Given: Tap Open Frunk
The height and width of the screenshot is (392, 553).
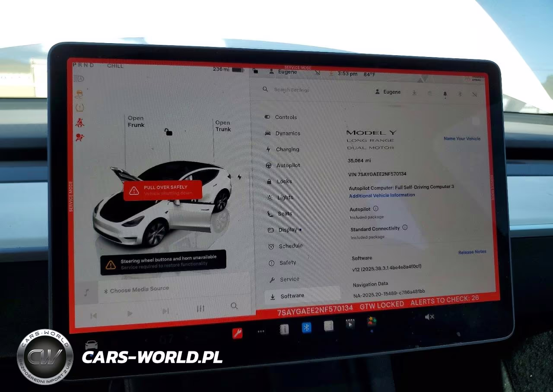Looking at the screenshot, I should 136,122.
